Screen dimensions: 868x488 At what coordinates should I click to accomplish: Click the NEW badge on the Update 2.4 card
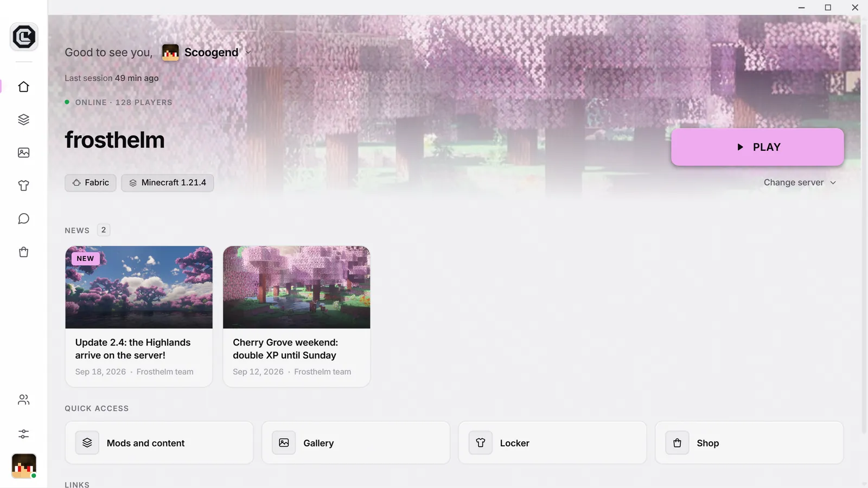[x=85, y=259]
